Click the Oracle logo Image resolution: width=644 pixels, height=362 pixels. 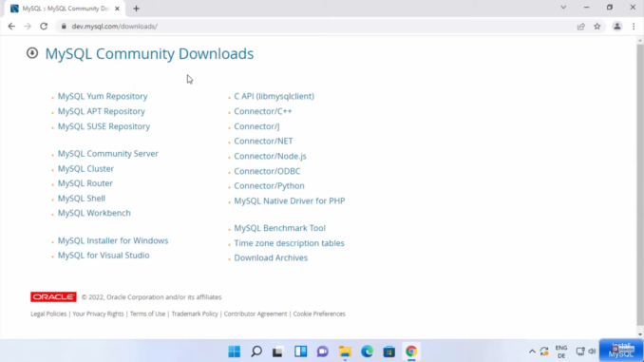(53, 297)
